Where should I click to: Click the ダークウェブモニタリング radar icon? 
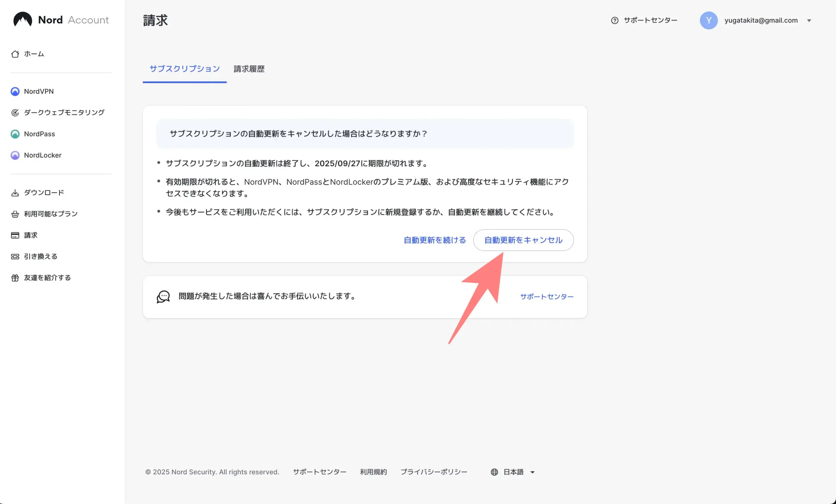tap(15, 113)
